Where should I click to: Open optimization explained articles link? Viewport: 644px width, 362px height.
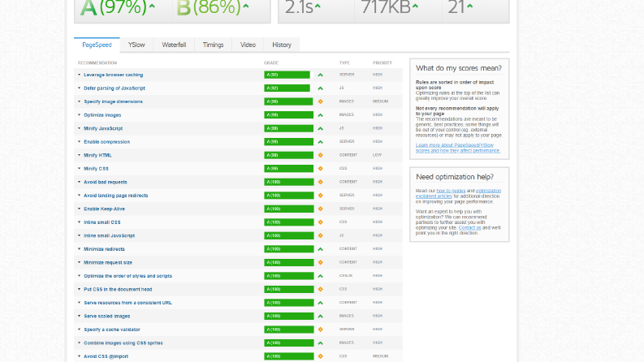pyautogui.click(x=458, y=193)
